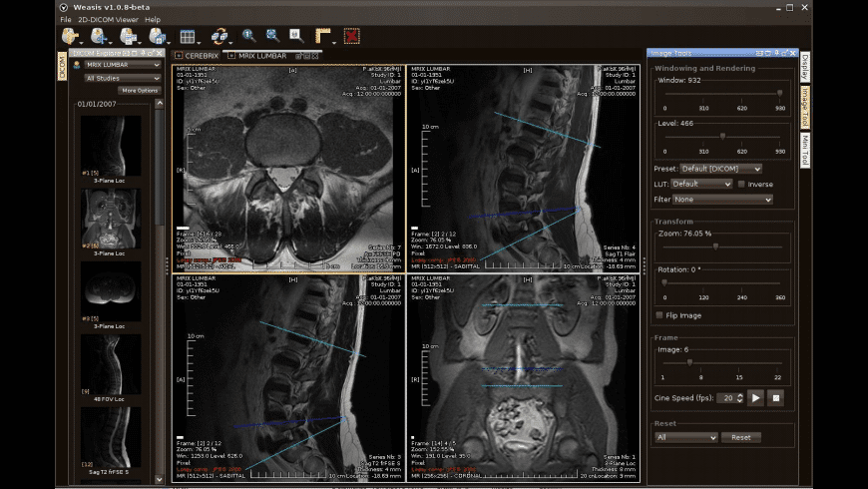Click the Level slider handle
This screenshot has width=868, height=489.
pos(722,137)
